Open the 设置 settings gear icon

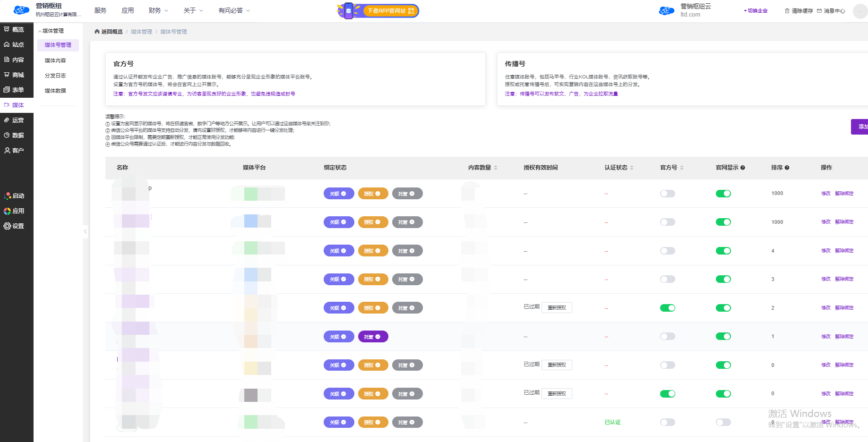click(7, 226)
